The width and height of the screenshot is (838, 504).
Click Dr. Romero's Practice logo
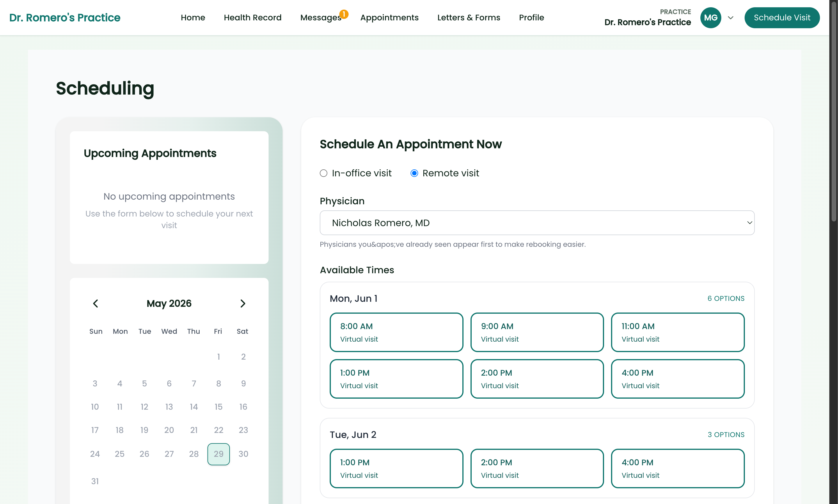(x=65, y=18)
